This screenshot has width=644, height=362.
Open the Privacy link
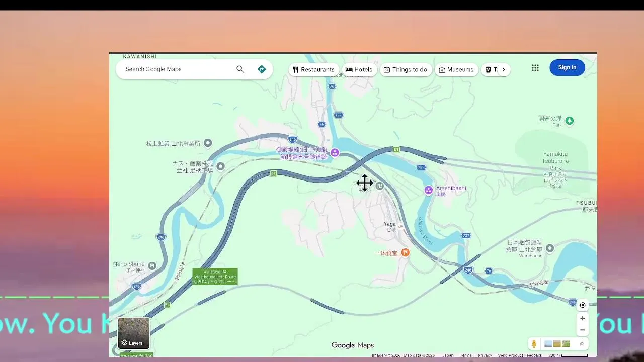coord(485,355)
